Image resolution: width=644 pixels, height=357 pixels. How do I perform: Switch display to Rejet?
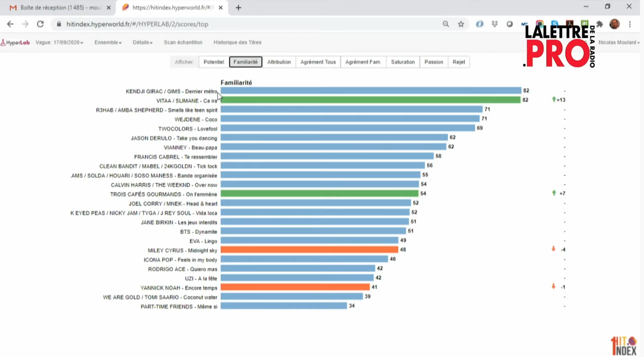459,62
